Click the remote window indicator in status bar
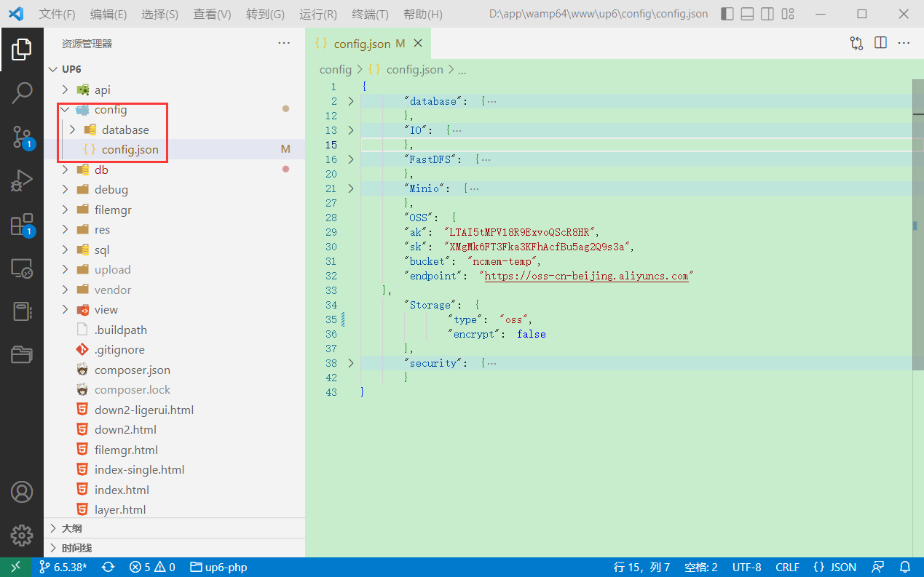The width and height of the screenshot is (924, 577). (15, 568)
